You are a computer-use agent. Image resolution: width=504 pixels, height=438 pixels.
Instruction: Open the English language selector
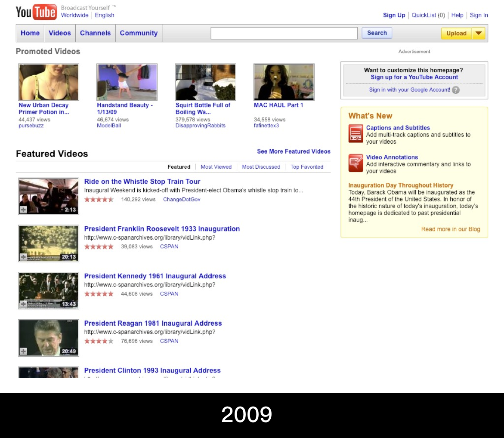point(105,15)
